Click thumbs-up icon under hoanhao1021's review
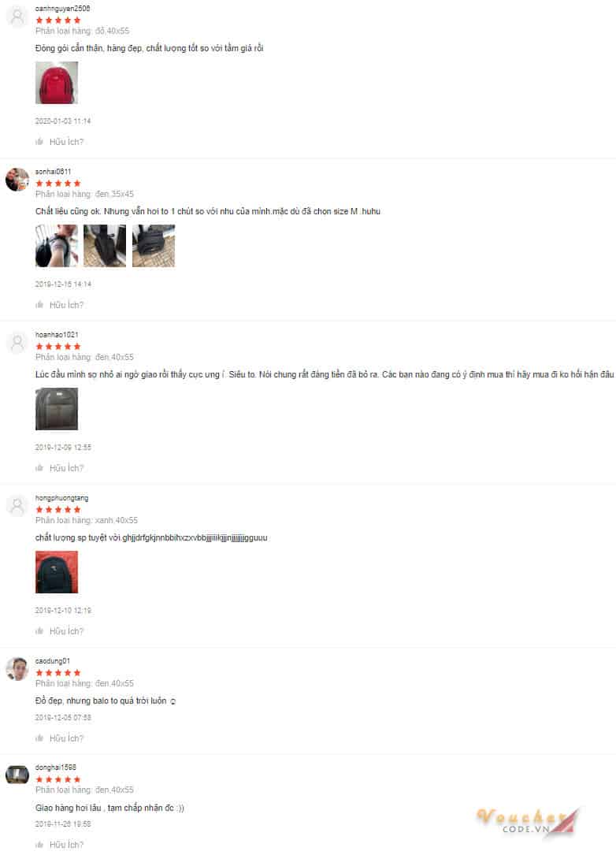 click(x=39, y=468)
